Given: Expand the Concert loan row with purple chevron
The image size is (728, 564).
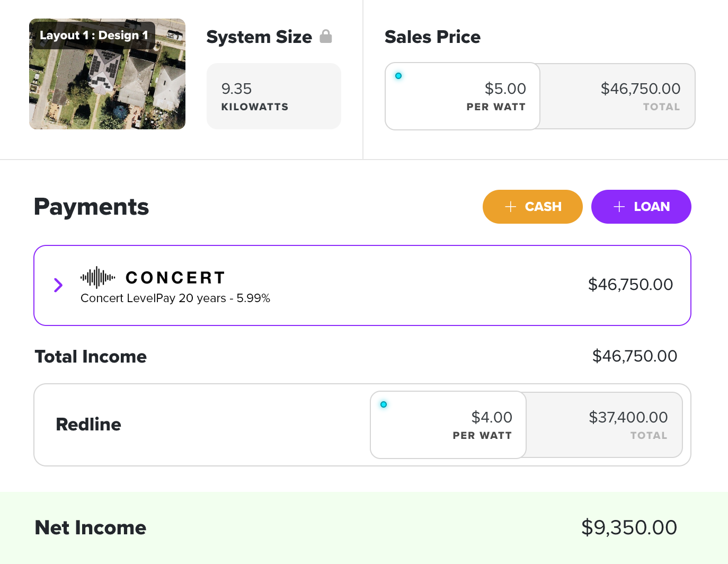Looking at the screenshot, I should (x=58, y=285).
